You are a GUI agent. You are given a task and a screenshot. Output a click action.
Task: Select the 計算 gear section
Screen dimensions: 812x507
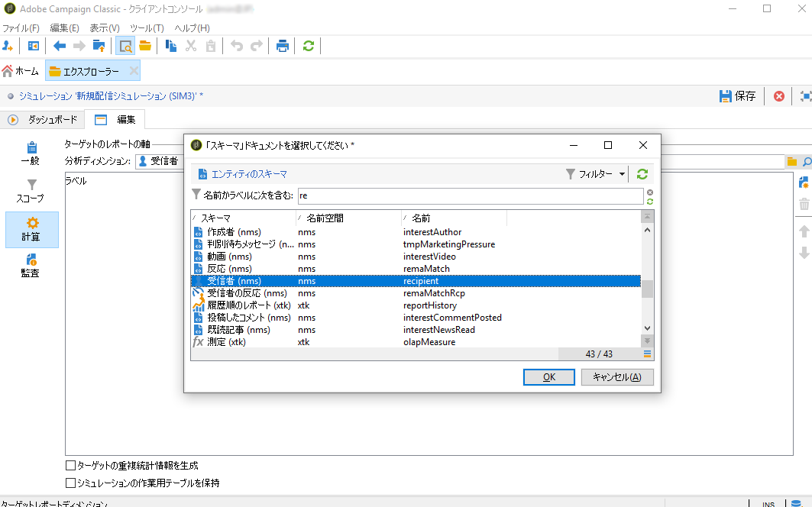click(31, 229)
